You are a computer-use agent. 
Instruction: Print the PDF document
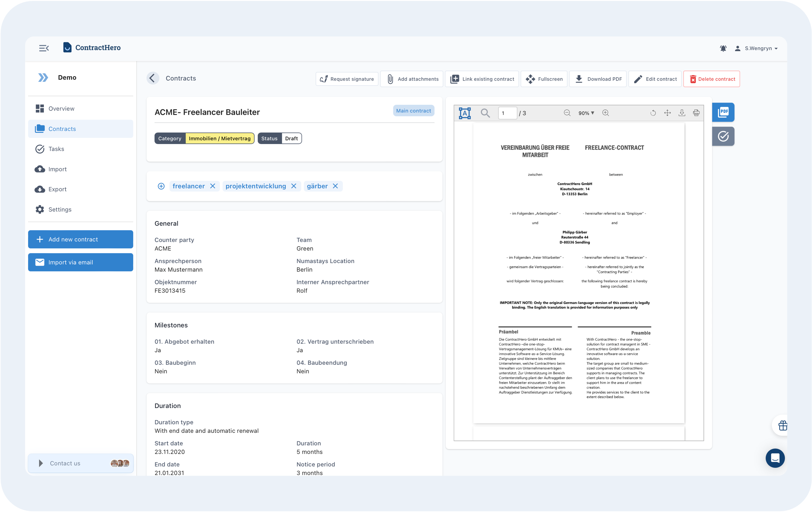click(x=696, y=113)
